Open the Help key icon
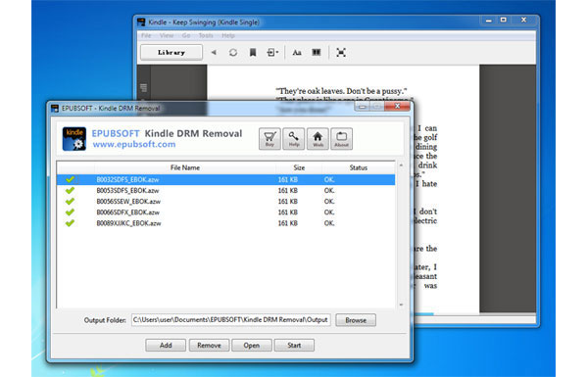The image size is (588, 377). [x=294, y=139]
